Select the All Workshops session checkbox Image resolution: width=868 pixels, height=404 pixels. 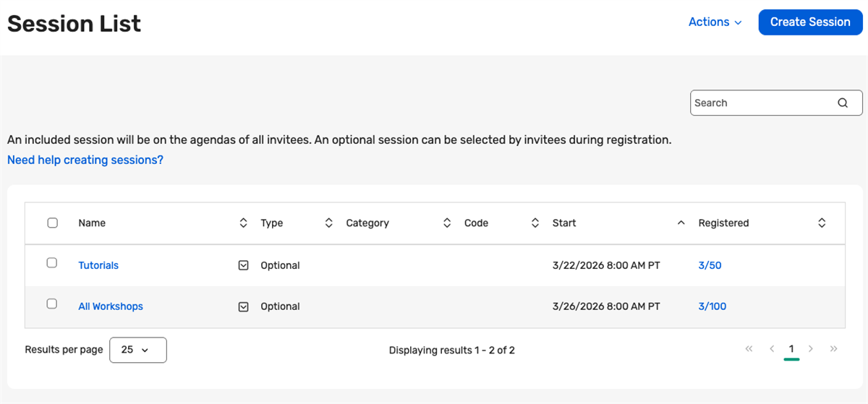click(52, 304)
